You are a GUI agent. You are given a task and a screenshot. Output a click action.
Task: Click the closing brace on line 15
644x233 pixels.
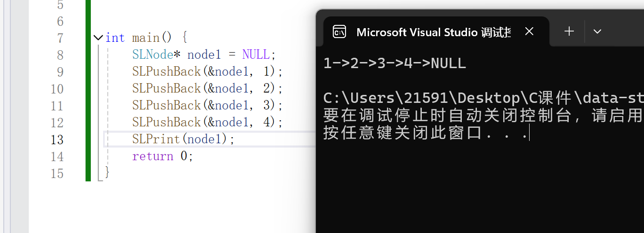[x=107, y=173]
